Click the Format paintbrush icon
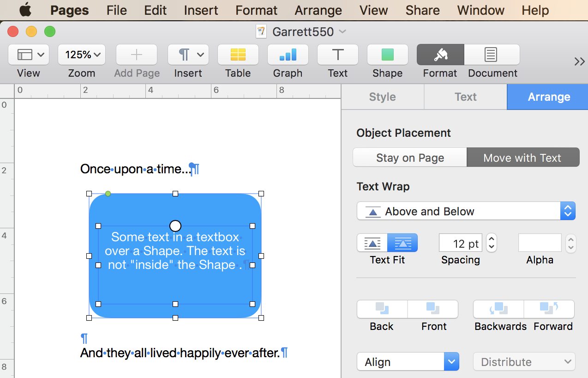This screenshot has width=588, height=378. [440, 55]
